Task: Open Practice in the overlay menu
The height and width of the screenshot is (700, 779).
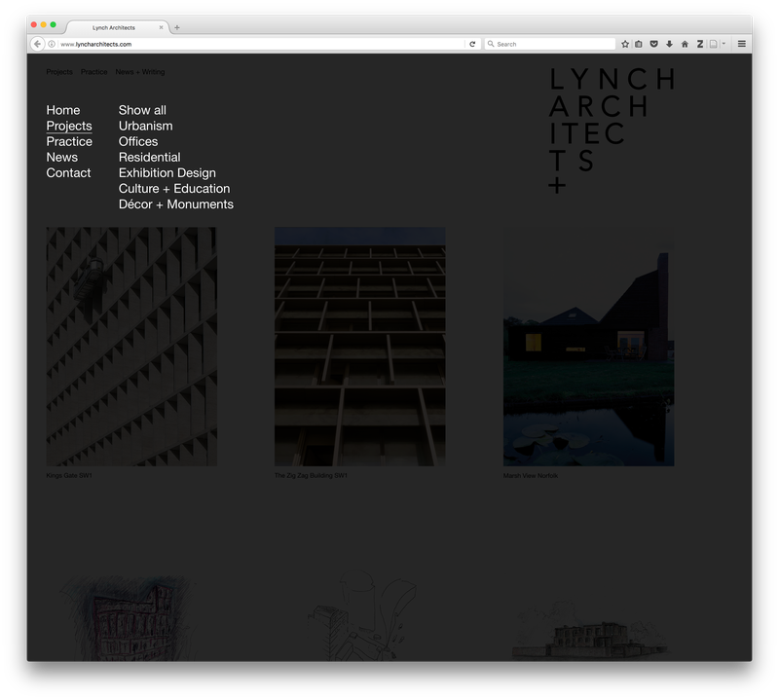Action: tap(69, 141)
